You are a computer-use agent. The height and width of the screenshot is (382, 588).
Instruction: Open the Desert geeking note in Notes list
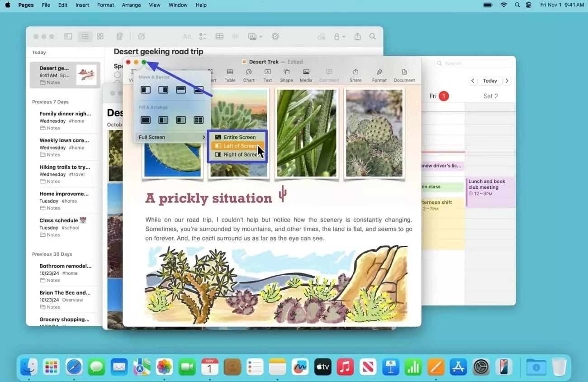click(65, 75)
